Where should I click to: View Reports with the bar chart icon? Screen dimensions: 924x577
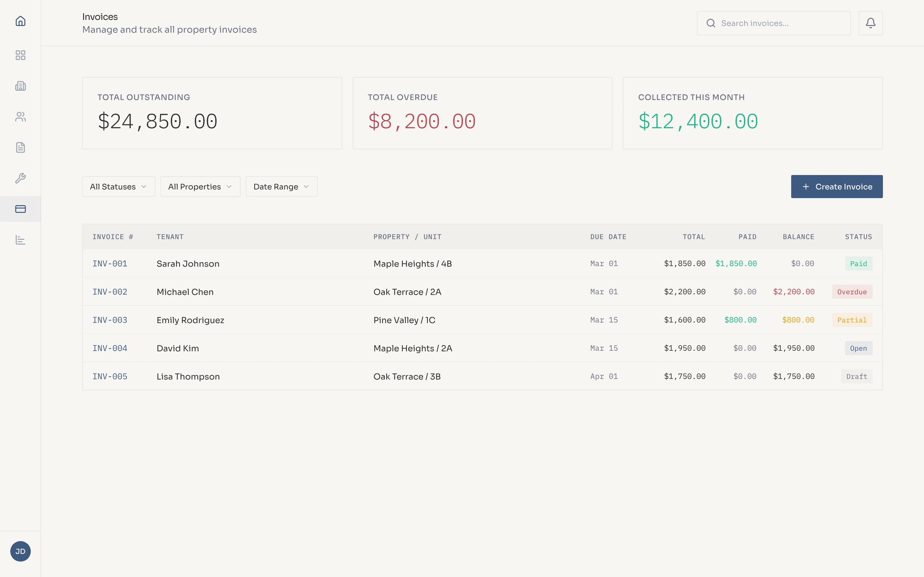pyautogui.click(x=20, y=240)
